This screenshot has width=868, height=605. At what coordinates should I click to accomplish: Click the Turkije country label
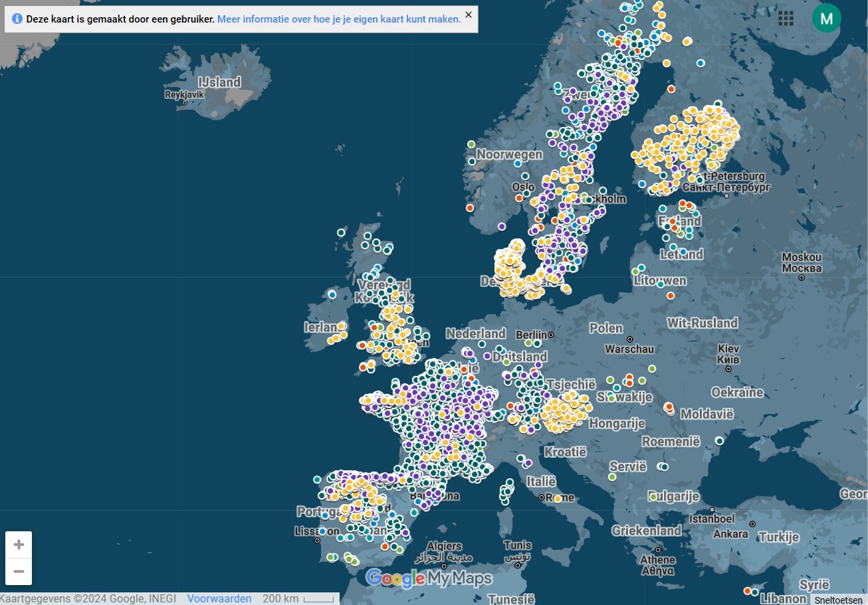(x=779, y=537)
